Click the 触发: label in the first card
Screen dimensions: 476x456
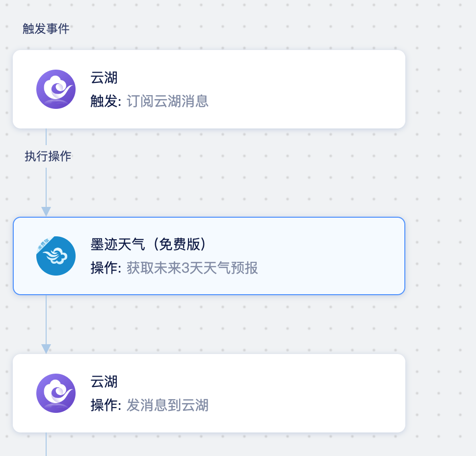106,101
